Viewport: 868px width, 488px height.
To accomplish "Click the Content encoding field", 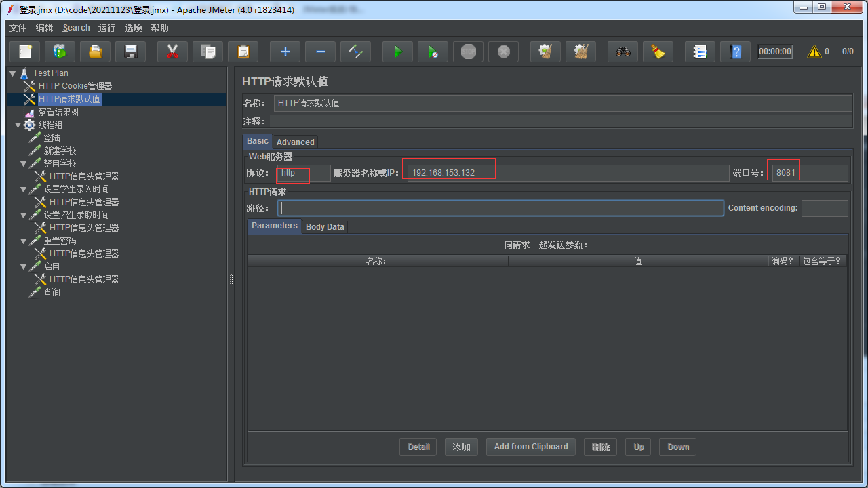I will [825, 208].
